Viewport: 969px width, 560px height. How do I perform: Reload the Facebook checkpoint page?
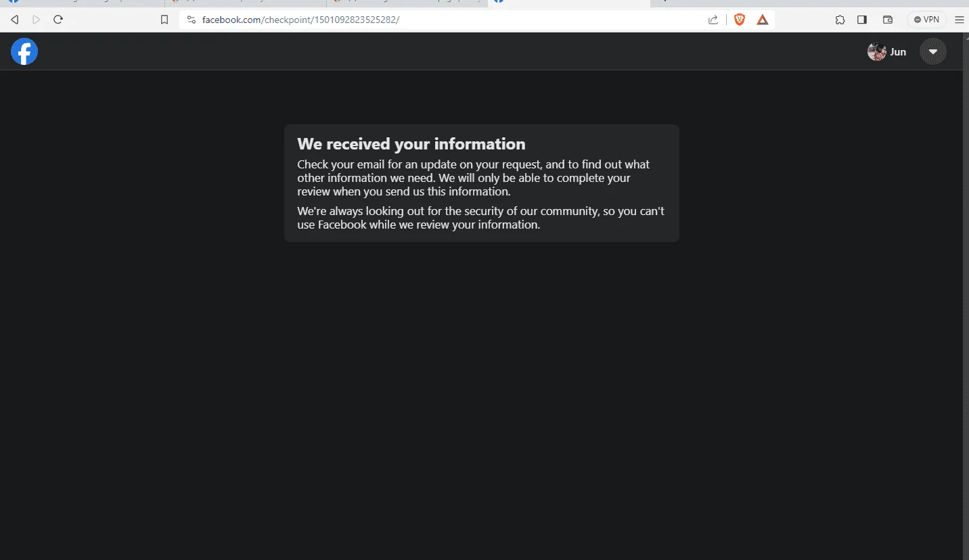coord(58,20)
